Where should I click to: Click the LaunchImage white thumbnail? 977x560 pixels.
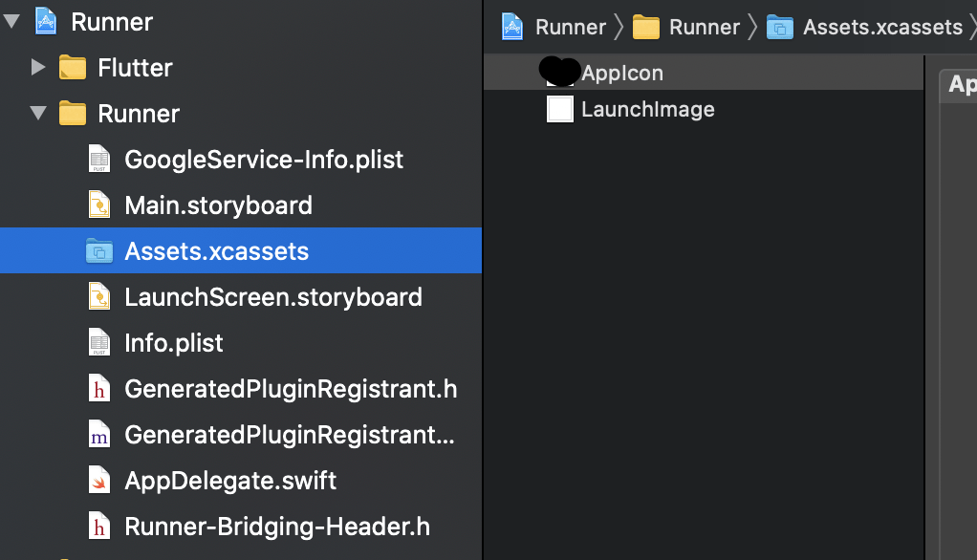click(559, 109)
